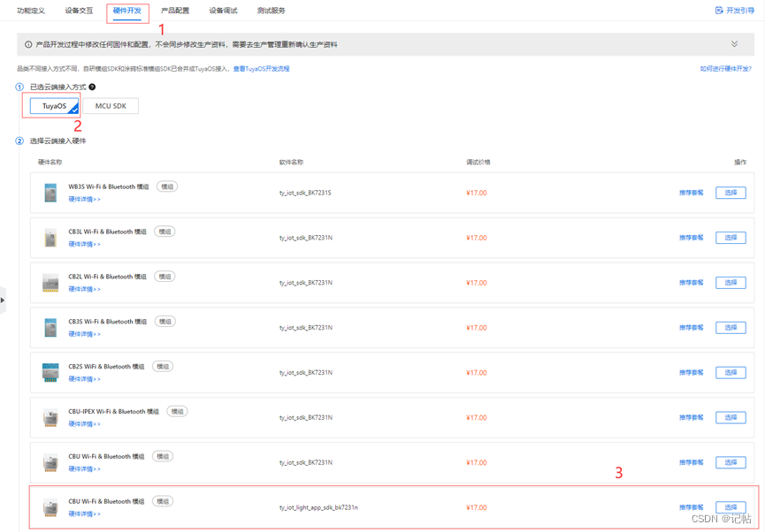The image size is (765, 532).
Task: Open 硬件详情 for CB3S module
Action: (84, 333)
